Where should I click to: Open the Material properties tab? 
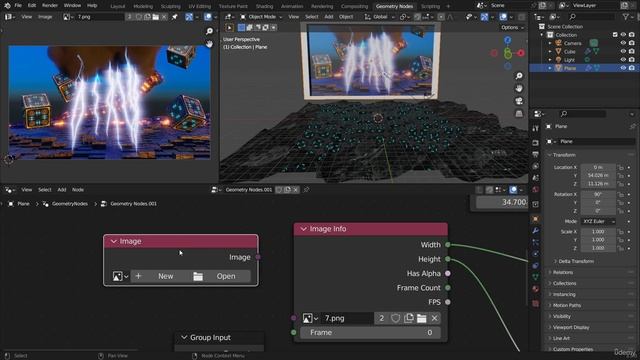point(536,289)
